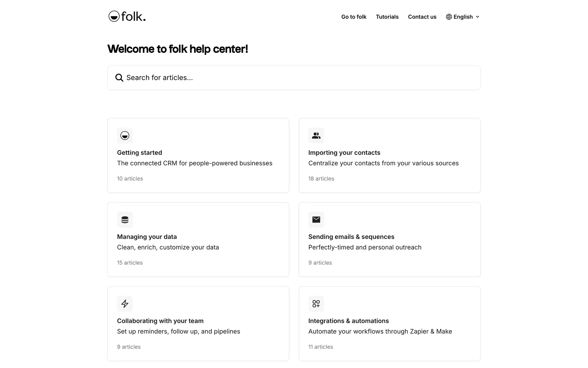Click the folk logo in the header
The height and width of the screenshot is (368, 588).
[x=127, y=17]
